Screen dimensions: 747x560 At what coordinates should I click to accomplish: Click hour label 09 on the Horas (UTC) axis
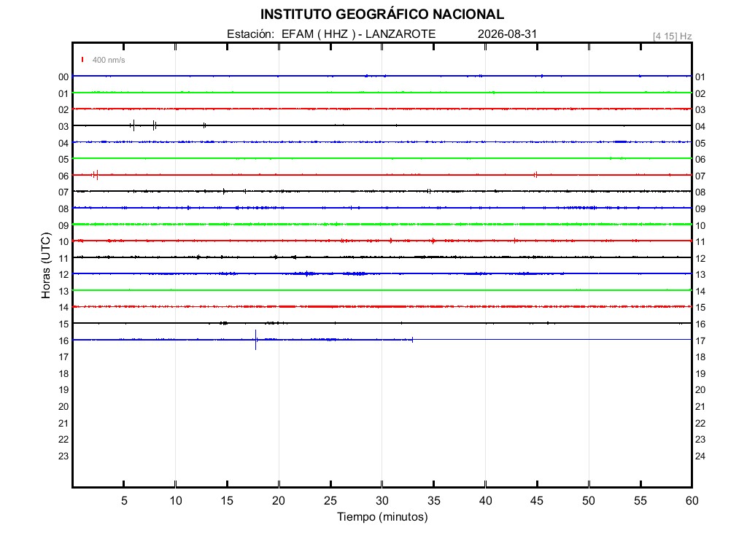tap(63, 226)
